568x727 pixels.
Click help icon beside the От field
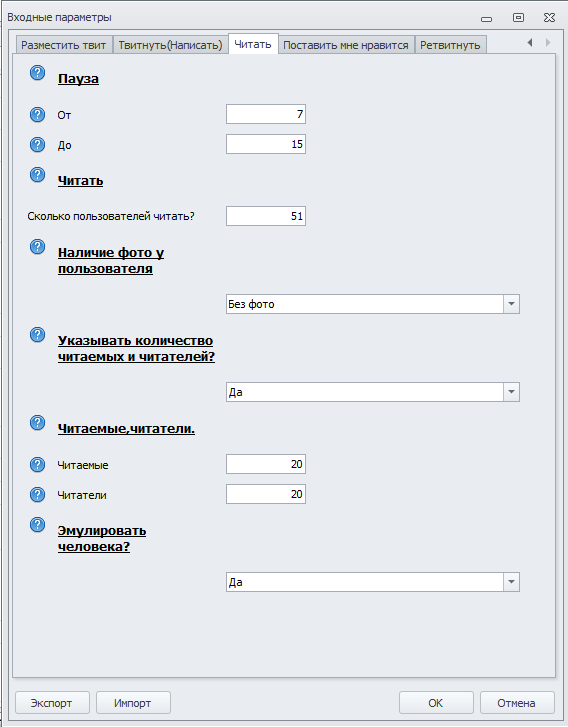tap(38, 115)
